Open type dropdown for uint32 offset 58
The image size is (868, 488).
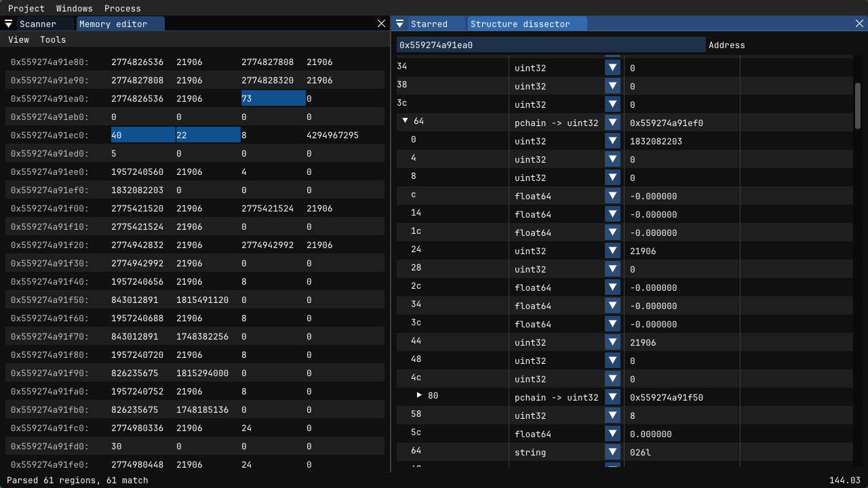(613, 415)
